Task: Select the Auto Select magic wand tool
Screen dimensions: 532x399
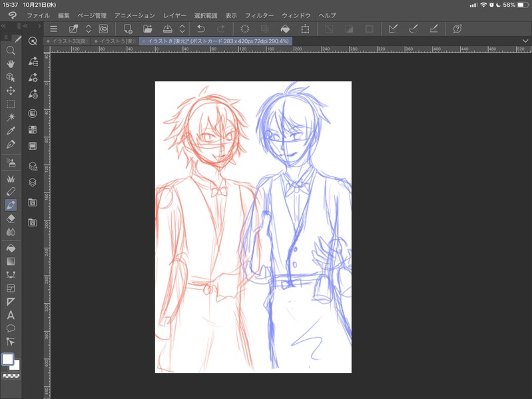Action: click(x=11, y=117)
